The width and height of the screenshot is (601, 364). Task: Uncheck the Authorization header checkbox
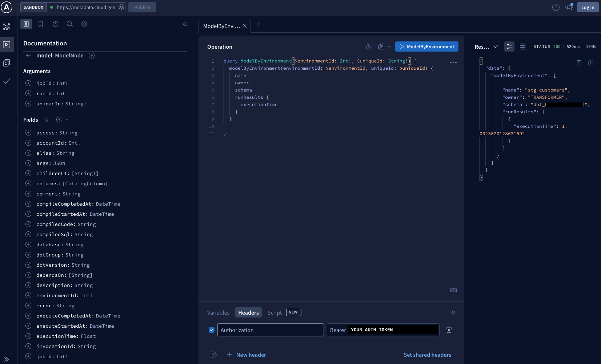tap(211, 330)
